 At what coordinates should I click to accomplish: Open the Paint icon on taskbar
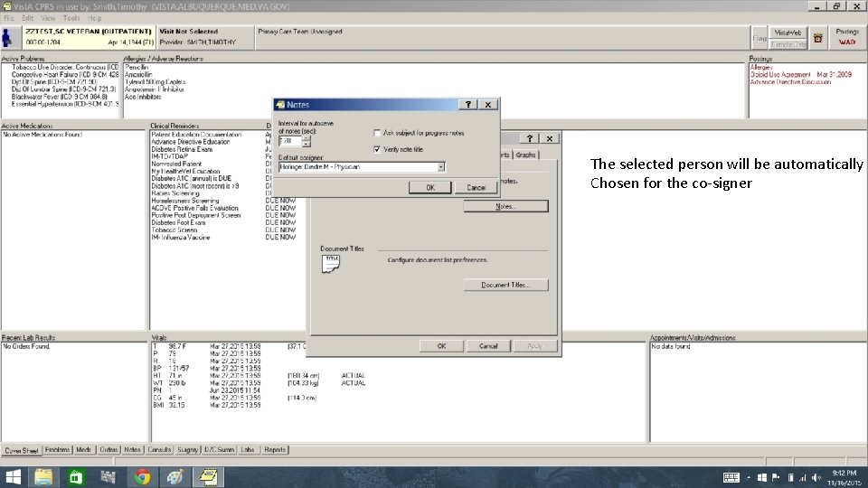tap(175, 477)
